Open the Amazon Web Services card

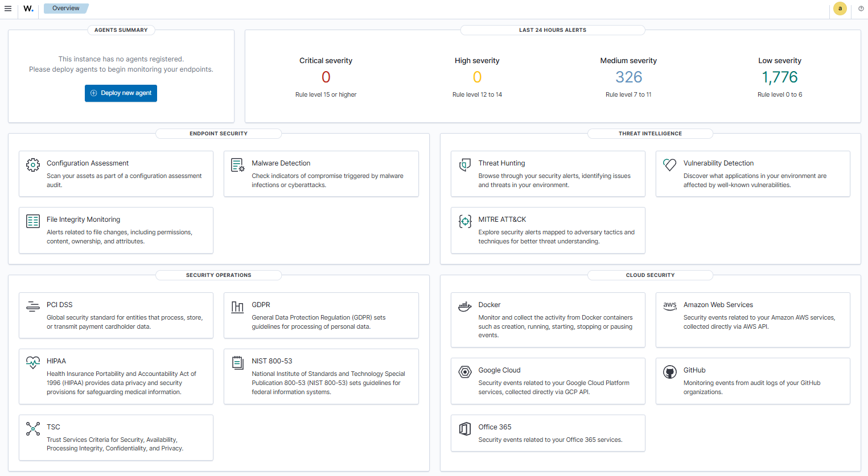point(752,320)
